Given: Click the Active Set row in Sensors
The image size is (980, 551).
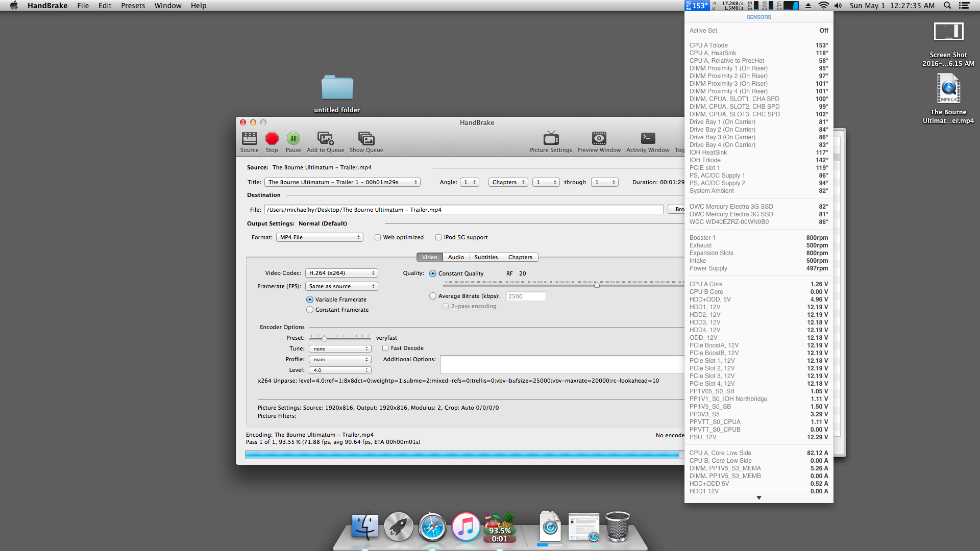Looking at the screenshot, I should (758, 31).
